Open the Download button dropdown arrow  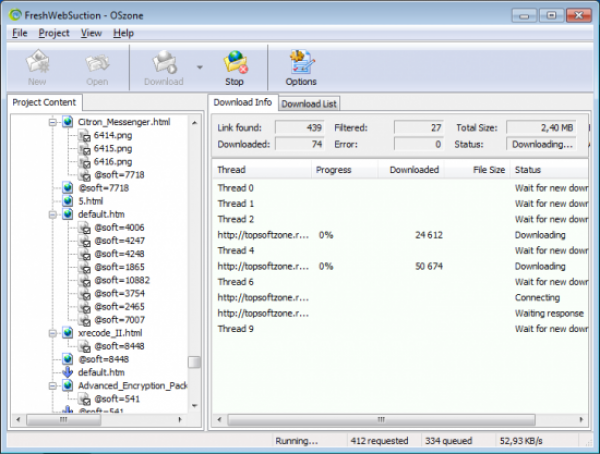[199, 69]
